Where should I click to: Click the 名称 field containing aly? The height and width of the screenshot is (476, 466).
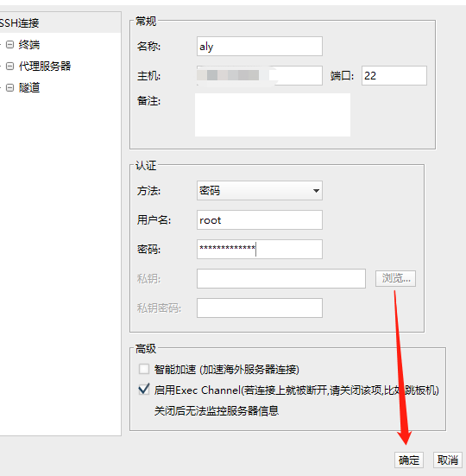click(x=260, y=47)
